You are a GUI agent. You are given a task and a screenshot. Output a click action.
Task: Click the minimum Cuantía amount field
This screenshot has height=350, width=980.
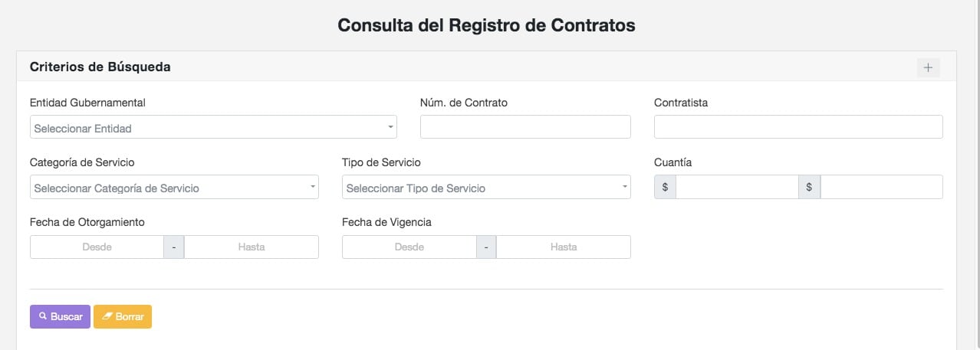click(x=737, y=187)
